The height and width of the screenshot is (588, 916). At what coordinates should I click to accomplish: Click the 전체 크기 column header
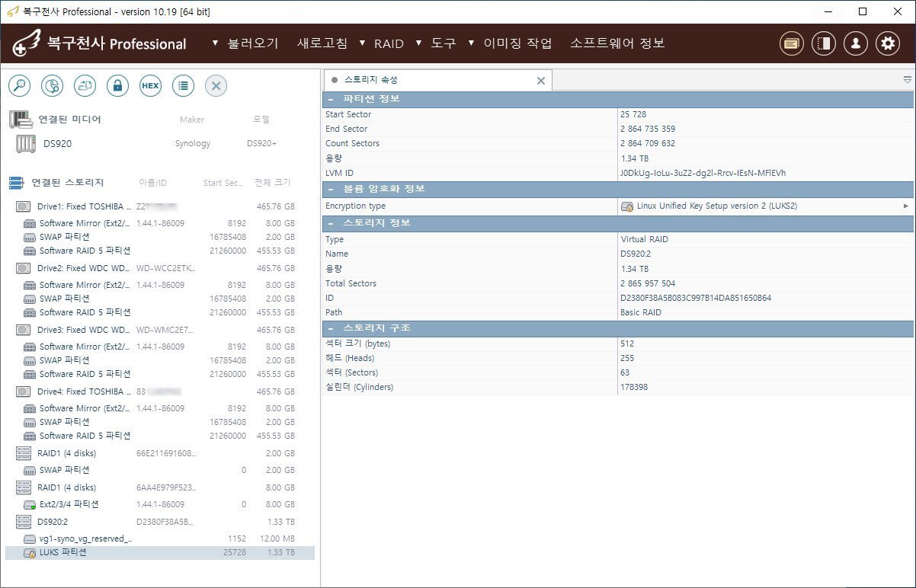[273, 183]
